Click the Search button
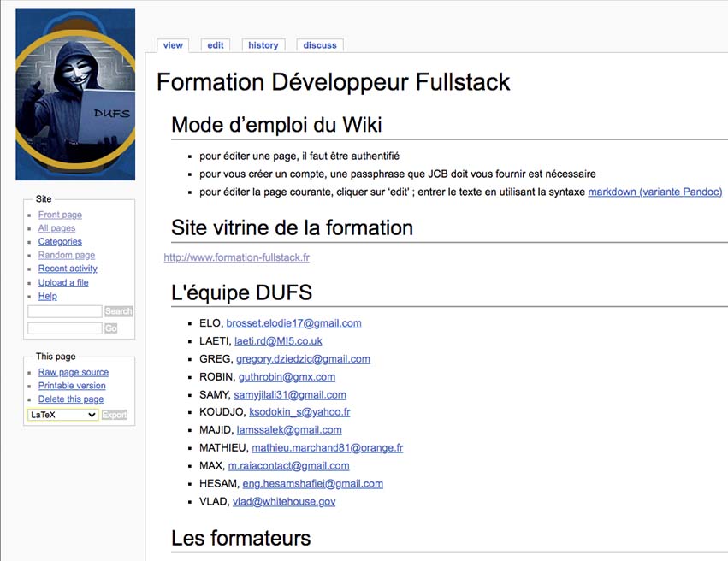This screenshot has height=561, width=728. pos(118,311)
